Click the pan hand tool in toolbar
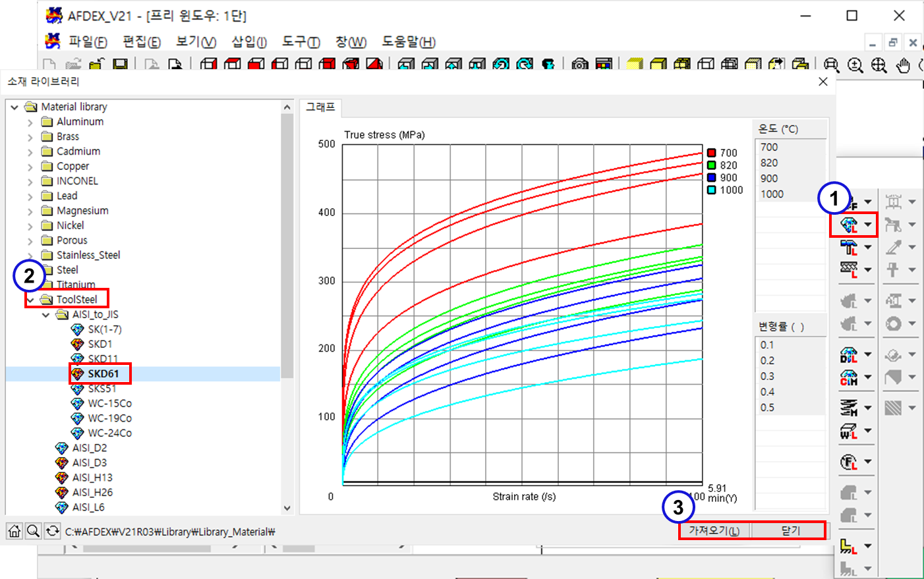The image size is (924, 579). coord(903,65)
